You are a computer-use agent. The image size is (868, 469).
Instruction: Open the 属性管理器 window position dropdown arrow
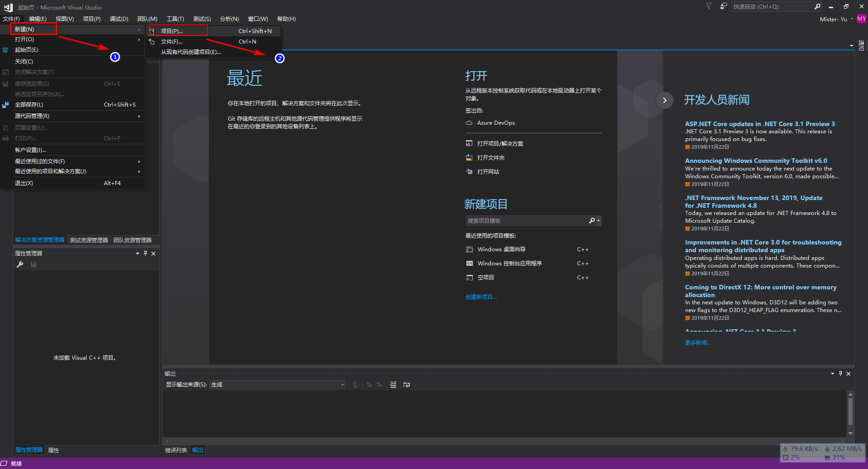click(137, 254)
